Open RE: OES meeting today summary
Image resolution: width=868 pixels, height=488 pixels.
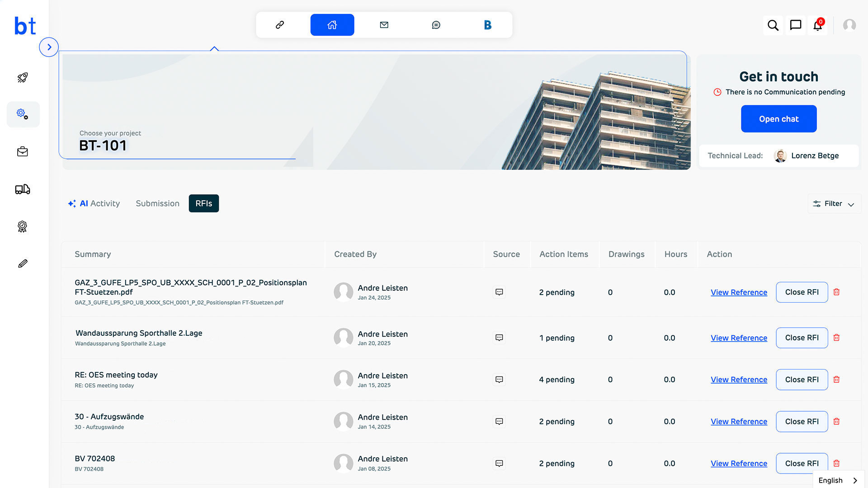pyautogui.click(x=116, y=375)
